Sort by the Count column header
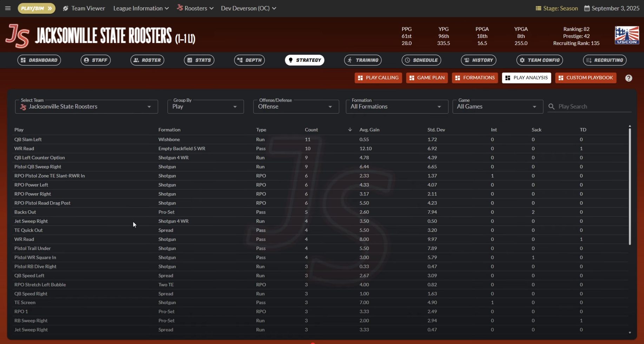The width and height of the screenshot is (644, 344). (x=311, y=130)
